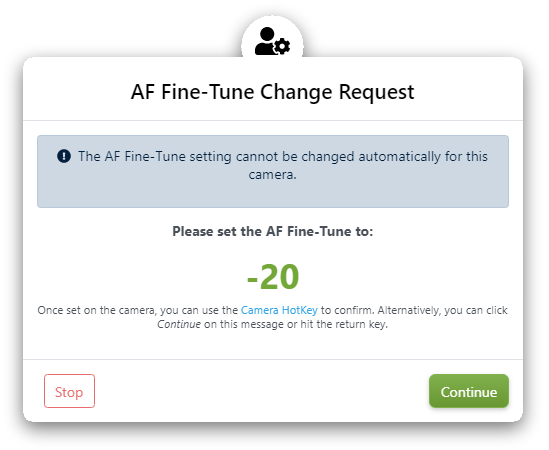Click the words 'Change Request' in the dialog title
The width and height of the screenshot is (549, 450).
coord(337,92)
